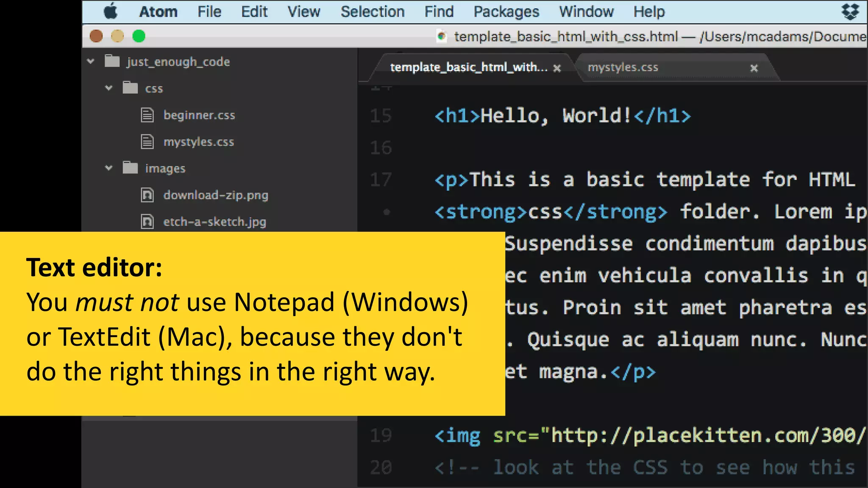Image resolution: width=868 pixels, height=488 pixels.
Task: Open download-zip.png from the images folder
Action: point(216,195)
